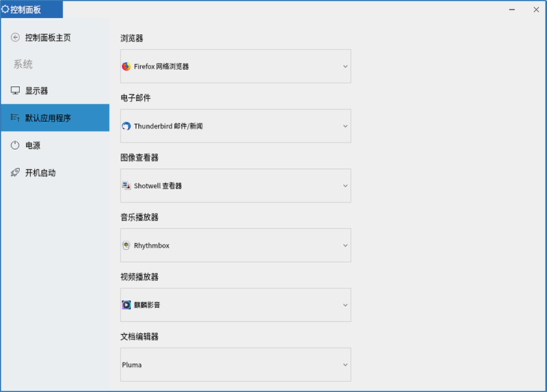This screenshot has width=547, height=392.
Task: Expand the 图像查看器 dropdown arrow
Action: [345, 185]
